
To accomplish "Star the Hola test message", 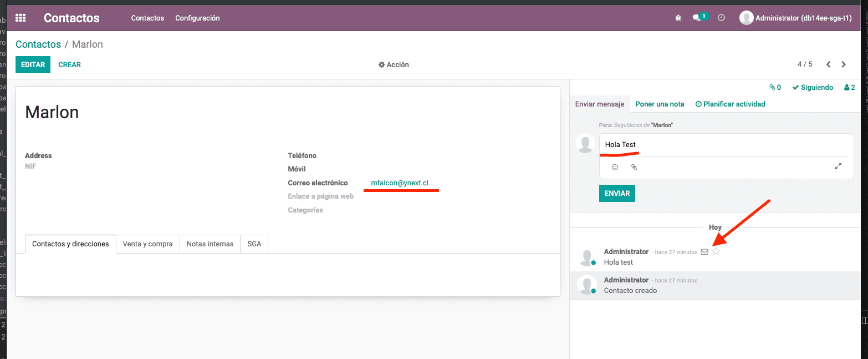I will pyautogui.click(x=716, y=251).
